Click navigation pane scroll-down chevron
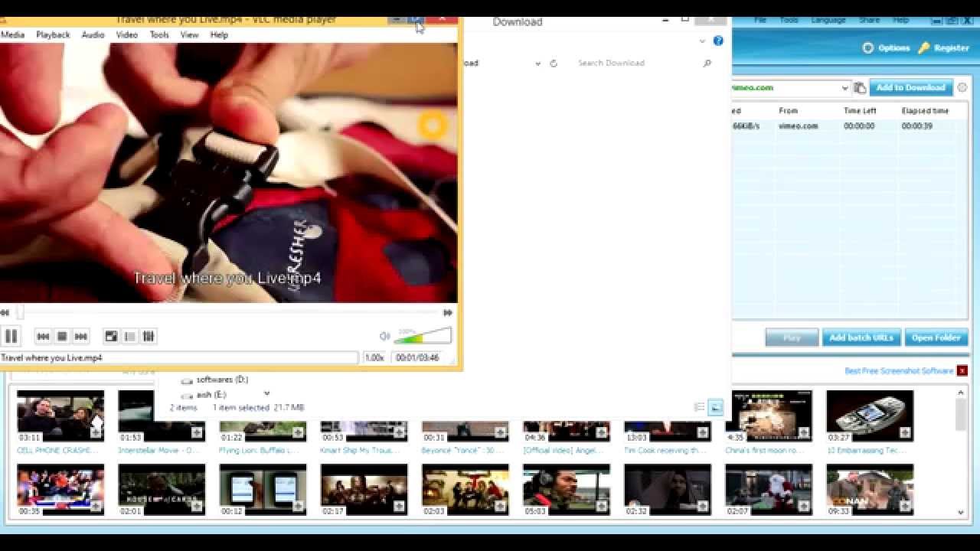980x551 pixels. point(266,394)
